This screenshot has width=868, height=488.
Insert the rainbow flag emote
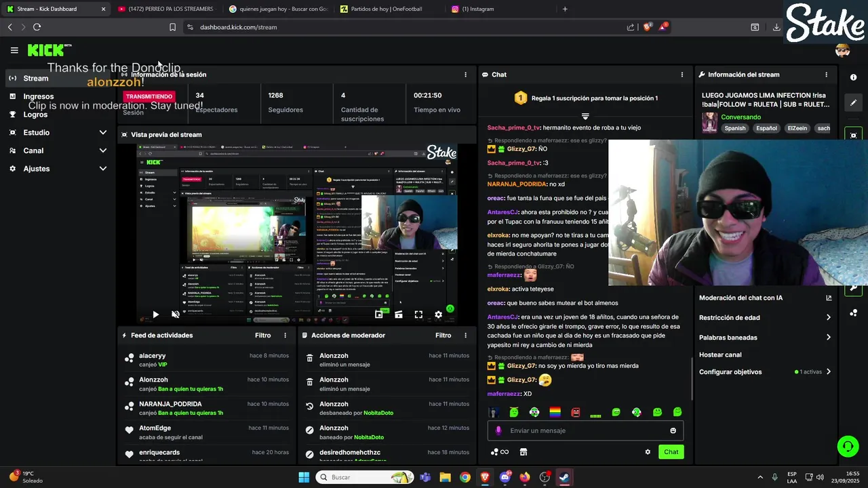(x=555, y=412)
